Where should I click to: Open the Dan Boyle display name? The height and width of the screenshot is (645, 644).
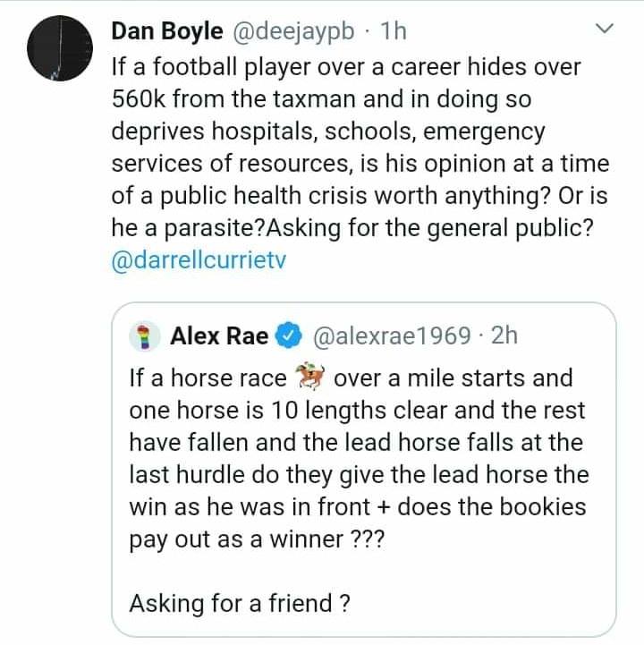pyautogui.click(x=167, y=31)
